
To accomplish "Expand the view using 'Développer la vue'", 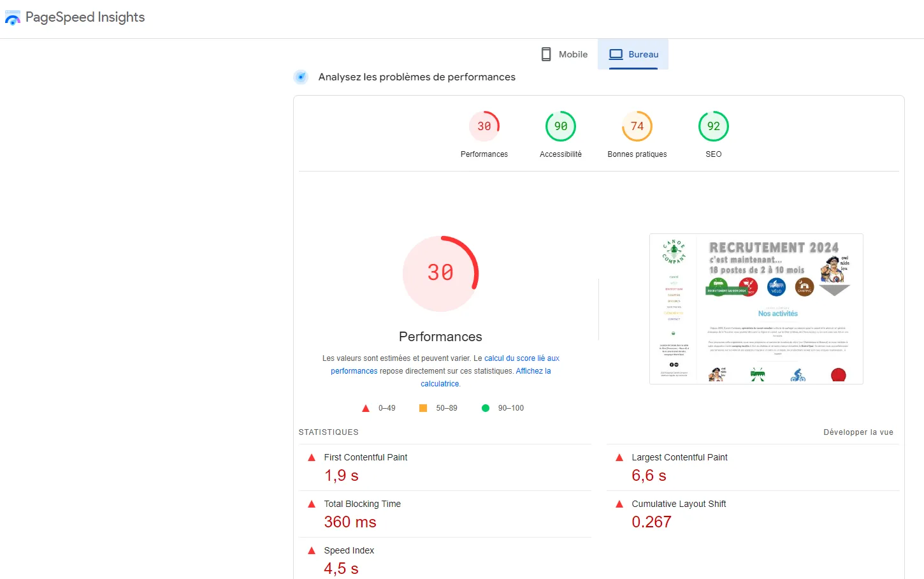I will (x=858, y=432).
